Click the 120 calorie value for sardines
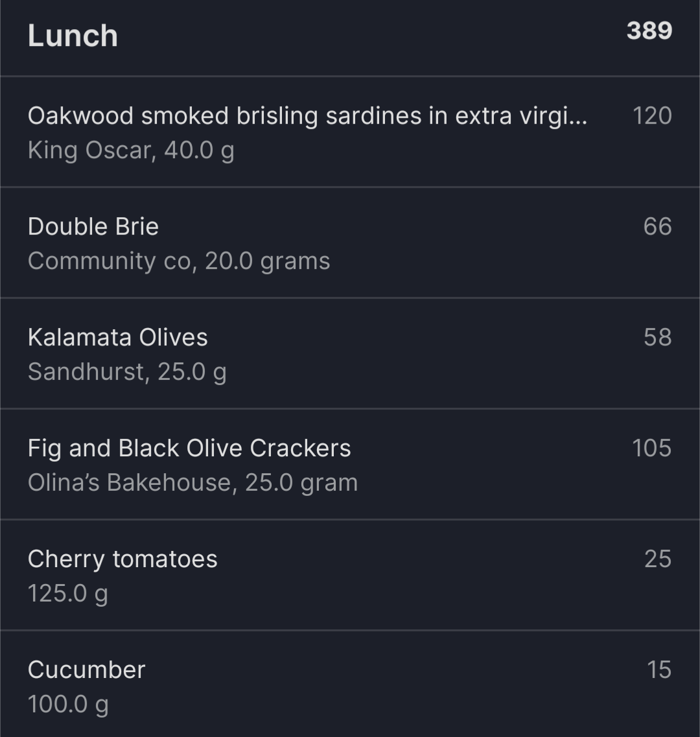The image size is (700, 737). pos(652,115)
